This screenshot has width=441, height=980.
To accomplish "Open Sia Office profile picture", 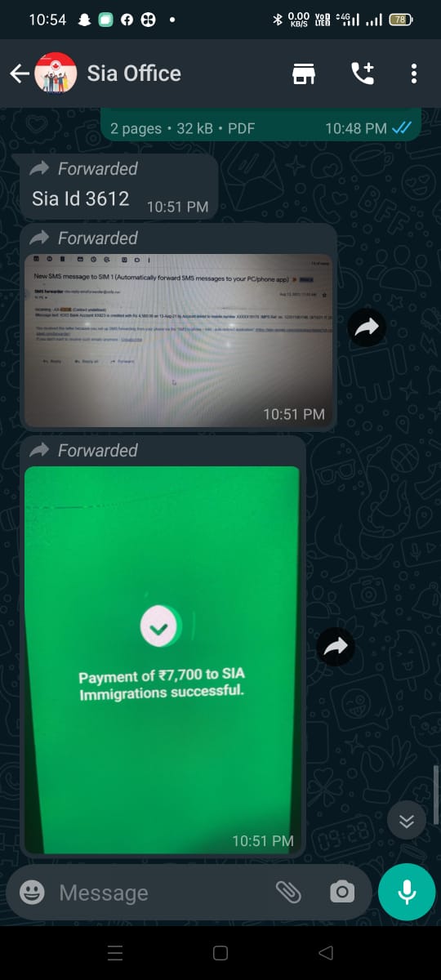I will tap(56, 73).
